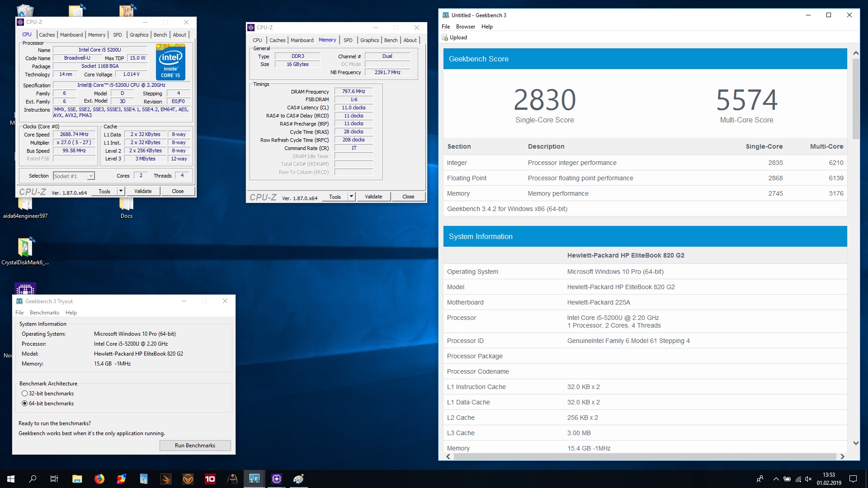Click the Intel Core i5 logo in CPU-Z
Viewport: 868px width, 488px height.
[x=170, y=62]
